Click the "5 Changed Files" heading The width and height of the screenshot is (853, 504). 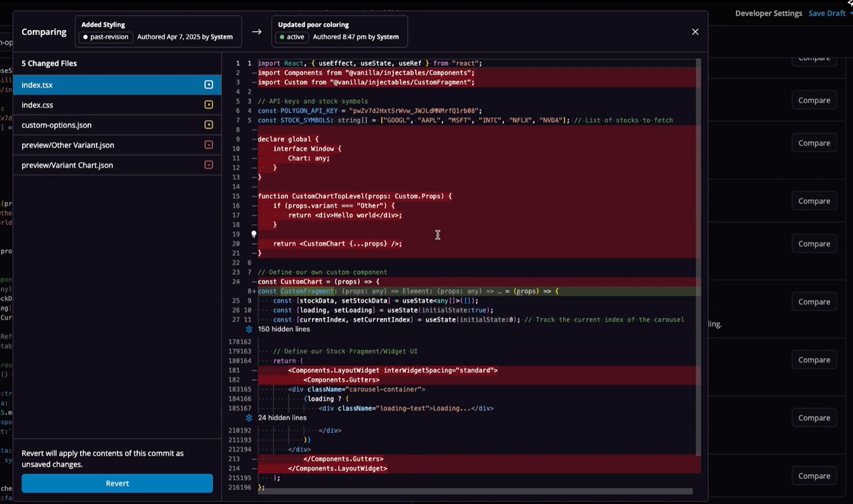[49, 63]
